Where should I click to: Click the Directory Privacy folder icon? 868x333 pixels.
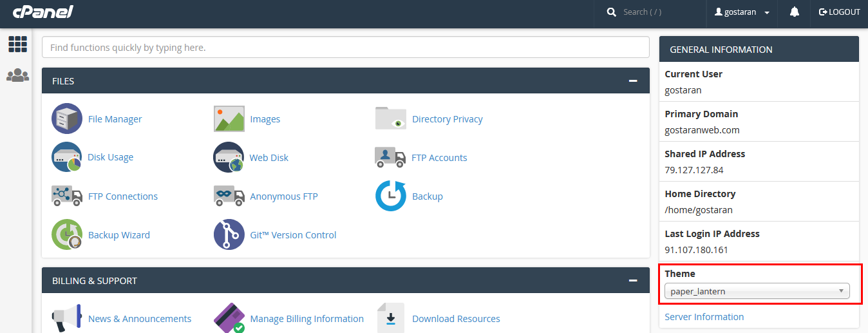click(x=391, y=119)
